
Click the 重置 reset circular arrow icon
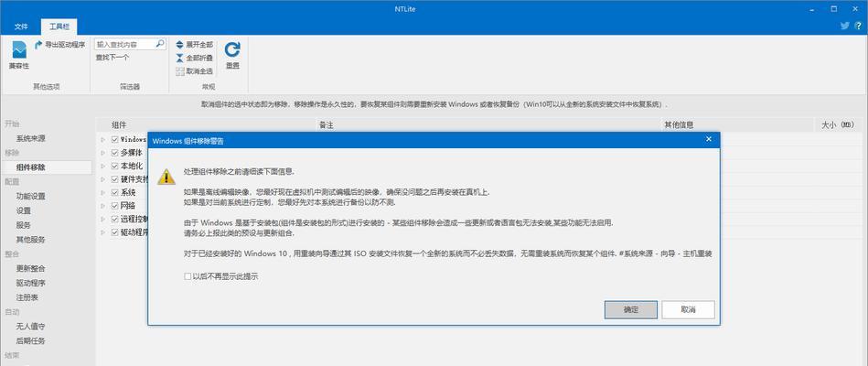click(x=232, y=49)
